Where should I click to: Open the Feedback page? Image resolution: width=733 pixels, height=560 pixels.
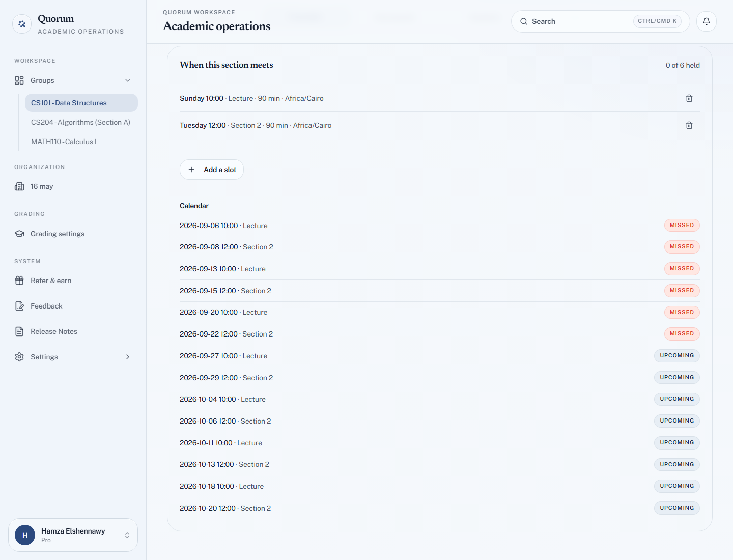73,306
